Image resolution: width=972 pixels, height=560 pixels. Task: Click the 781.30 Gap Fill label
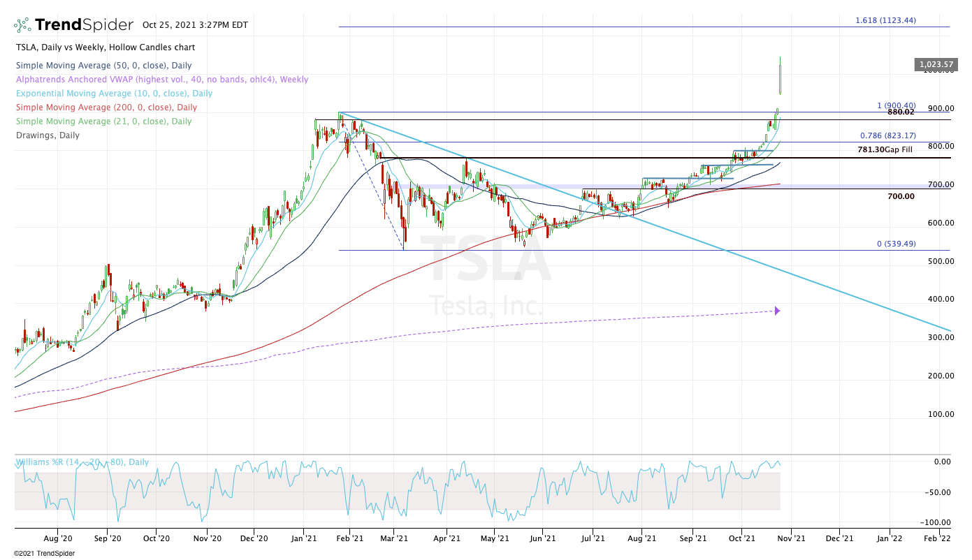(x=885, y=149)
